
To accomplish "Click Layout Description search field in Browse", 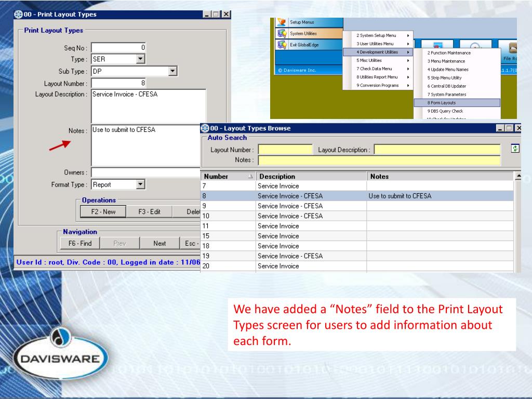I will 437,150.
